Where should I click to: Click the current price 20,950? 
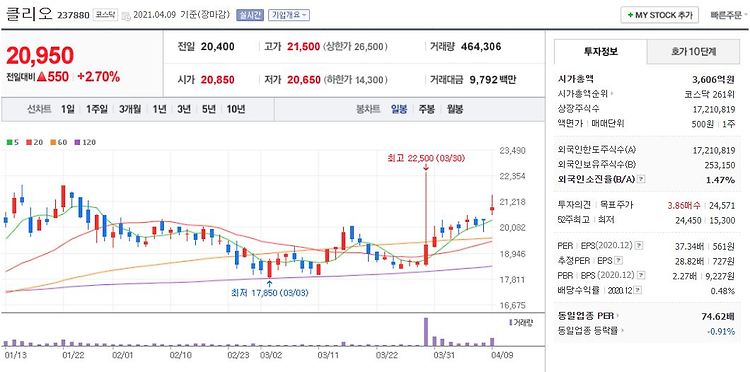tap(40, 55)
